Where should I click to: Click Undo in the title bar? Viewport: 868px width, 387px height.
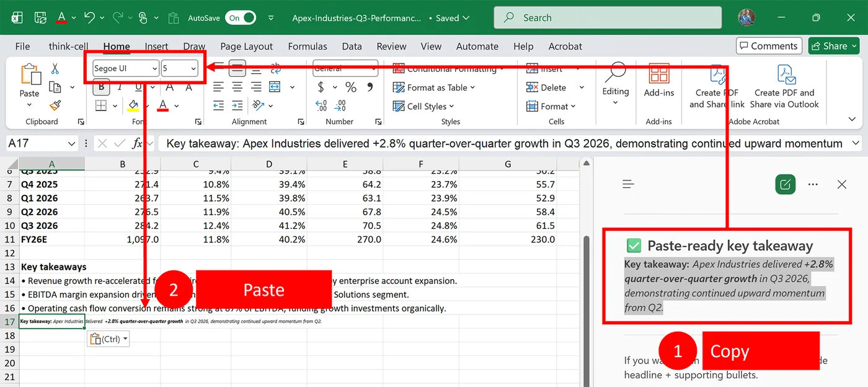tap(89, 18)
